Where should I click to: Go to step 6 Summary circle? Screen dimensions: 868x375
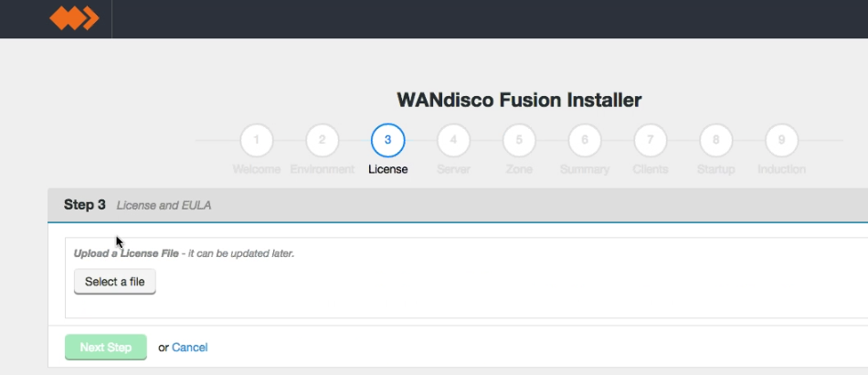[x=585, y=140]
